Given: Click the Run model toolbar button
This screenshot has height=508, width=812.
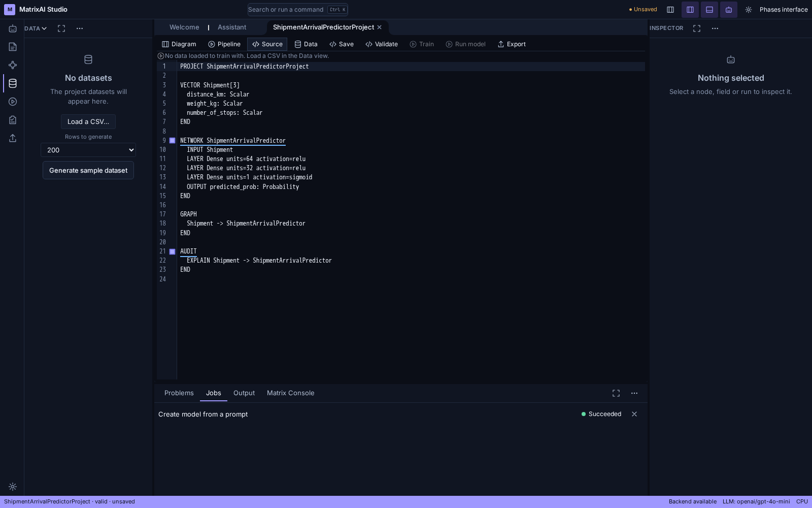Looking at the screenshot, I should [465, 44].
